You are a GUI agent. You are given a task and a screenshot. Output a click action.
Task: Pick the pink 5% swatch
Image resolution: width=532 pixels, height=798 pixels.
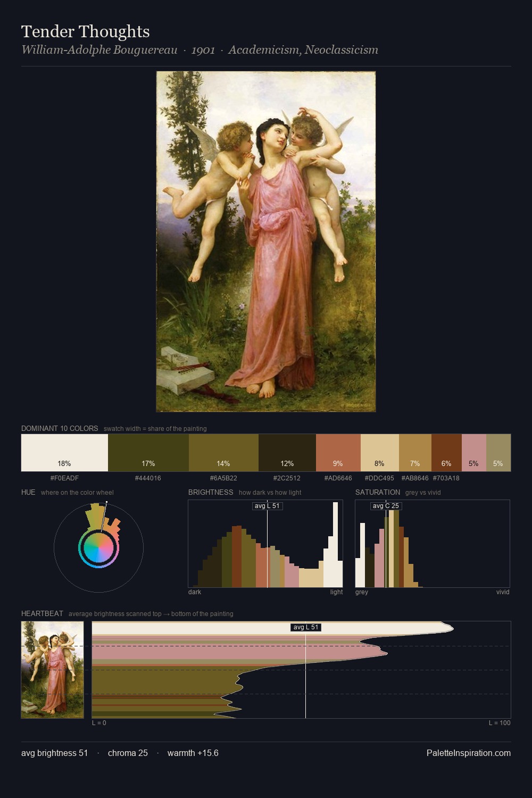474,453
